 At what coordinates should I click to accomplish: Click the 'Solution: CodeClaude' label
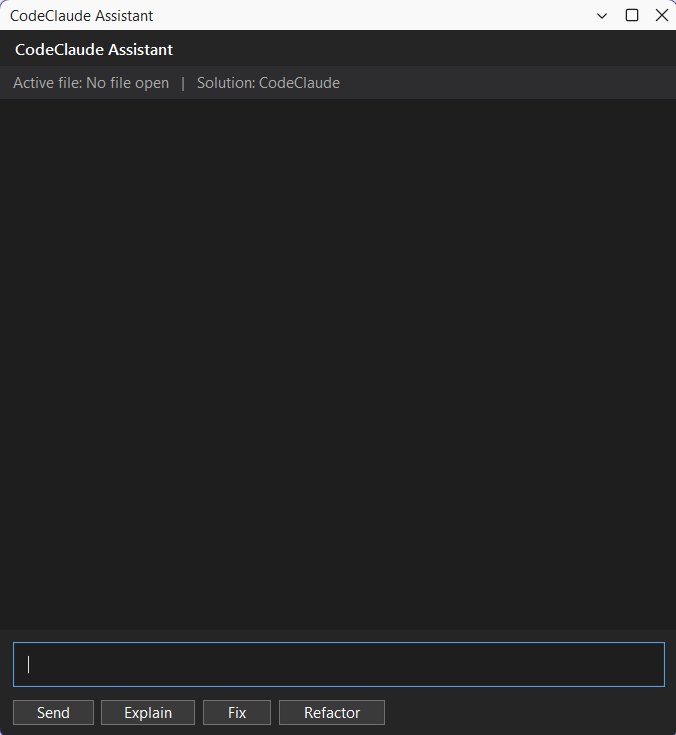point(268,83)
